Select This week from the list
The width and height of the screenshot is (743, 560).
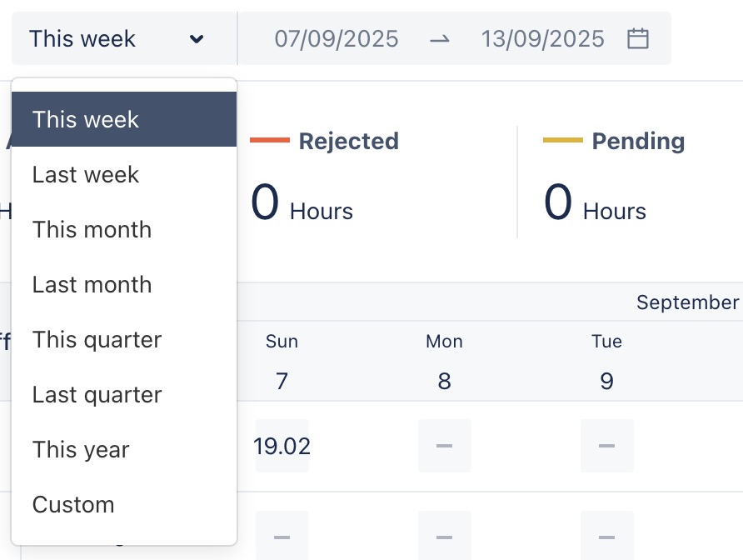(123, 119)
